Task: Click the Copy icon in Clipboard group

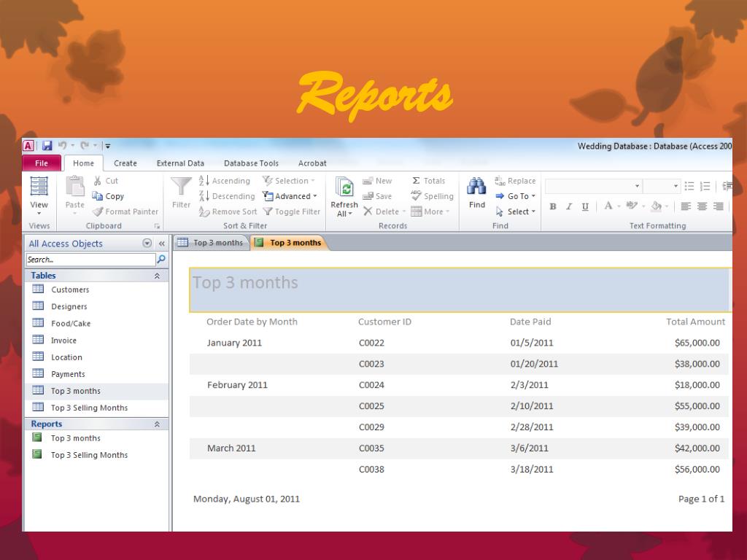Action: coord(98,196)
